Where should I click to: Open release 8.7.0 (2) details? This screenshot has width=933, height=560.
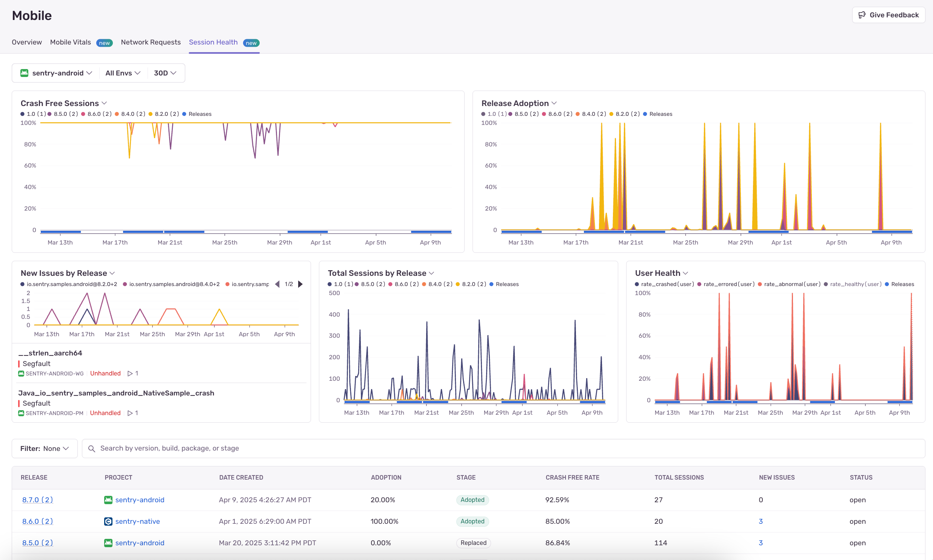[x=37, y=499]
